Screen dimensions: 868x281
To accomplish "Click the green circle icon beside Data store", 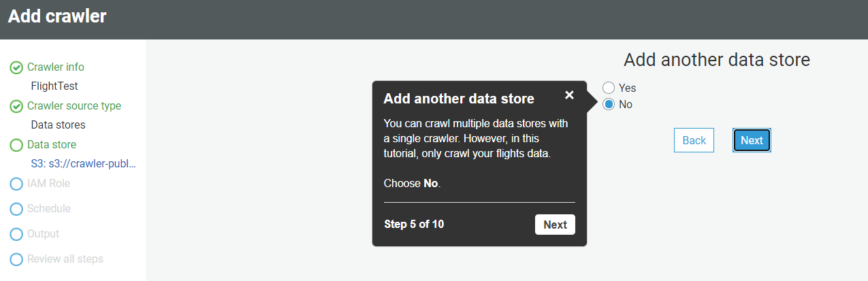I will pos(16,146).
